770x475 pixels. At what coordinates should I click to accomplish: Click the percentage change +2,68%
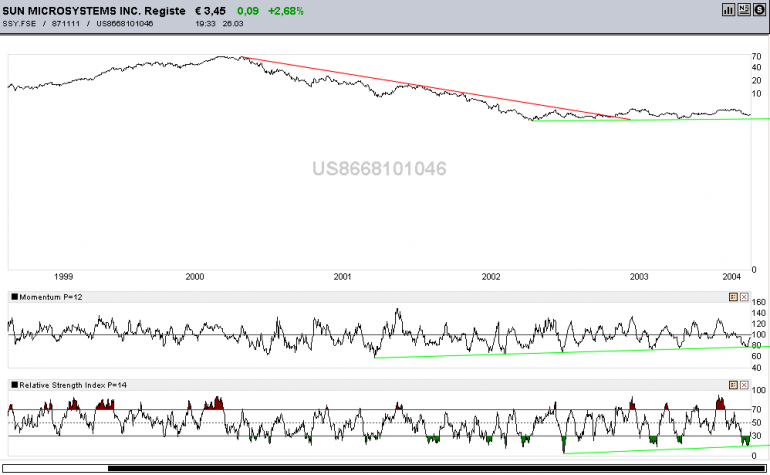pos(285,11)
